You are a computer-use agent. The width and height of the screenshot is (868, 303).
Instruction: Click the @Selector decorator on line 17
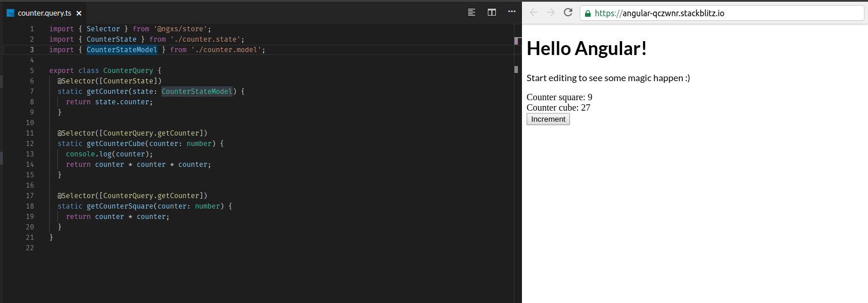coord(133,196)
